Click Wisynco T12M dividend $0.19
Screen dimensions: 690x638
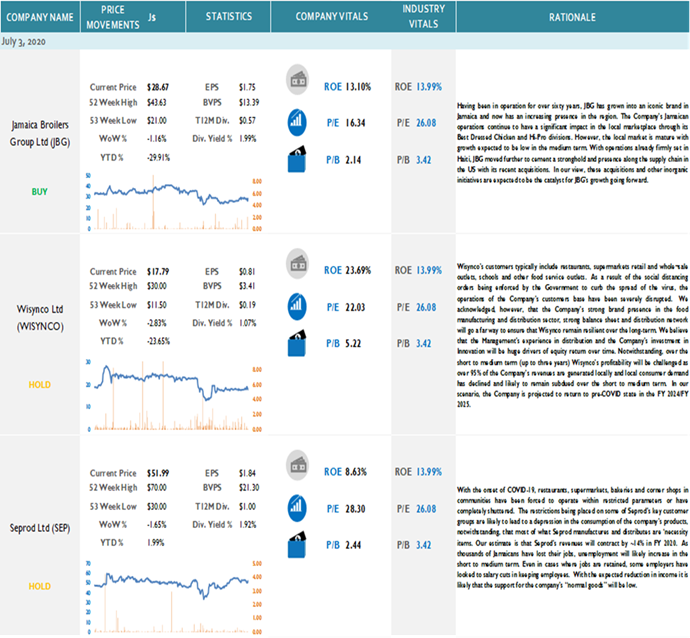coord(247,305)
